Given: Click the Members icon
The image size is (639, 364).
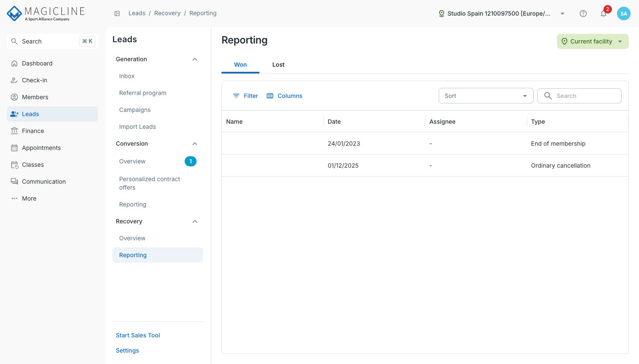Looking at the screenshot, I should [14, 97].
